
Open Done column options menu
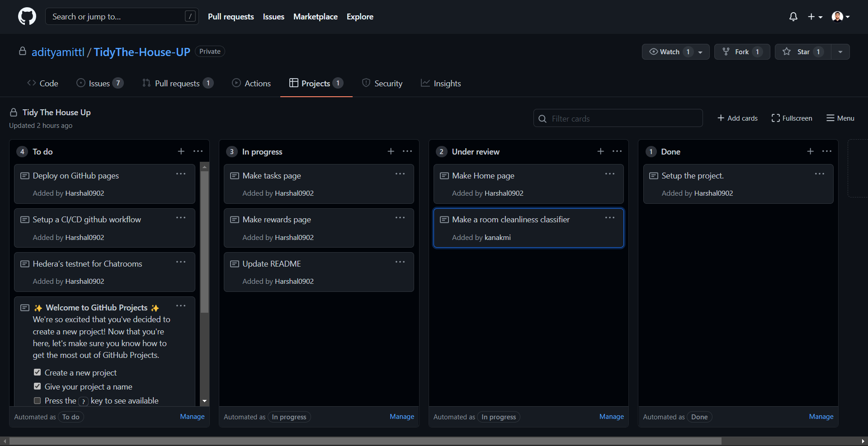point(827,151)
